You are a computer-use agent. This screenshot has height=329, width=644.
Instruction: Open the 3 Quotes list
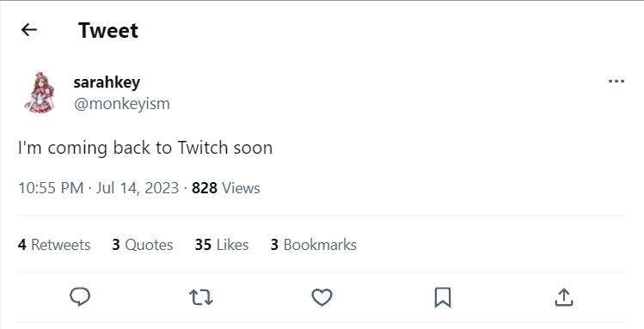[x=143, y=245]
